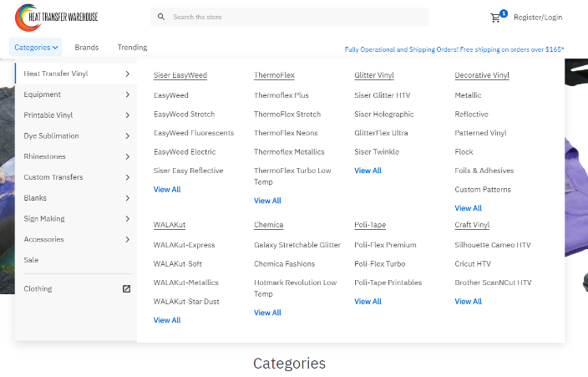Open the Brands menu
This screenshot has width=588, height=377.
point(87,48)
